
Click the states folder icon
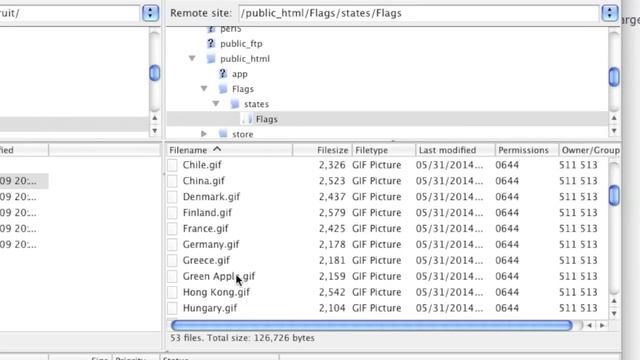coord(235,104)
